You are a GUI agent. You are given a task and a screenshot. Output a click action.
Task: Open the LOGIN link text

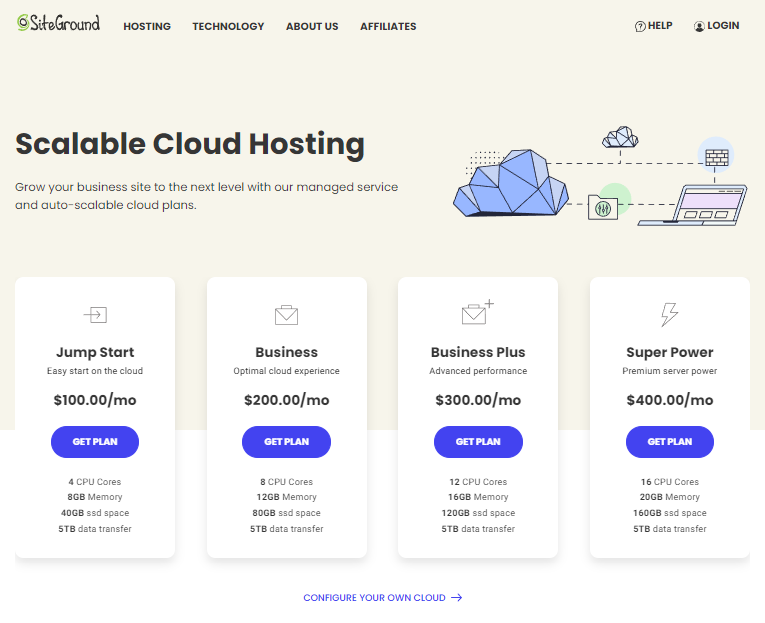point(723,25)
